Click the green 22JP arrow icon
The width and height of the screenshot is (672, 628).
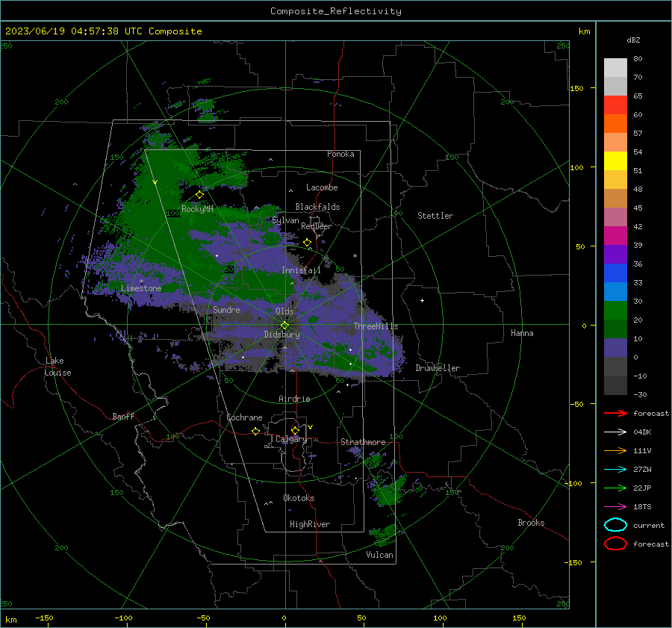(615, 488)
